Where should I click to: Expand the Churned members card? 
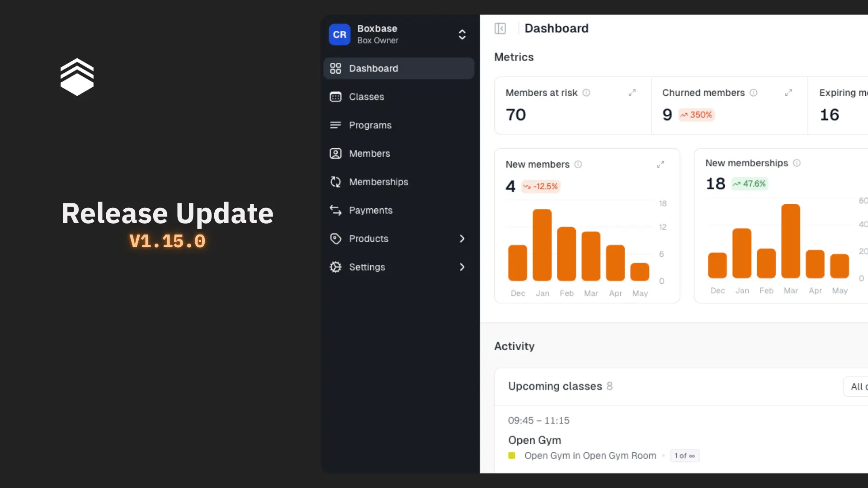[788, 93]
